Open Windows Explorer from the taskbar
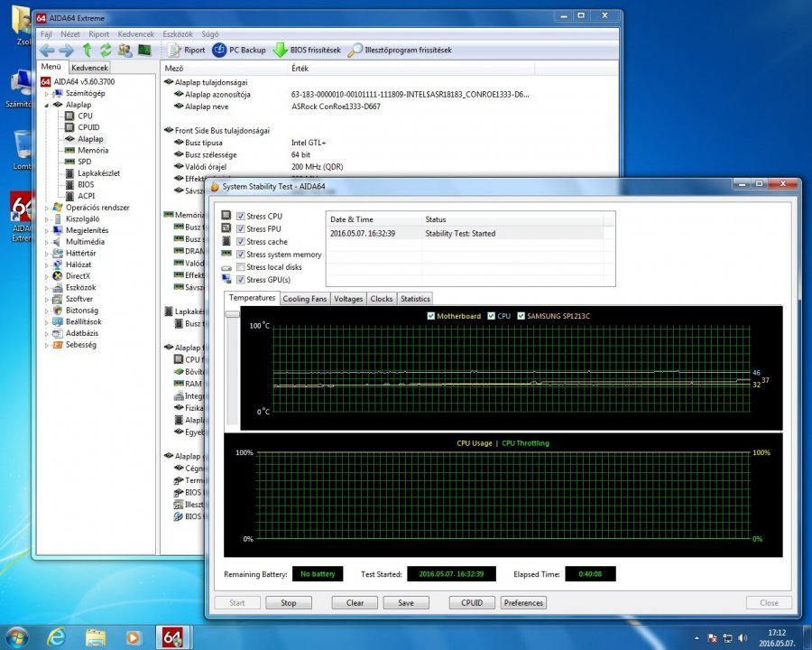The image size is (812, 650). 96,637
